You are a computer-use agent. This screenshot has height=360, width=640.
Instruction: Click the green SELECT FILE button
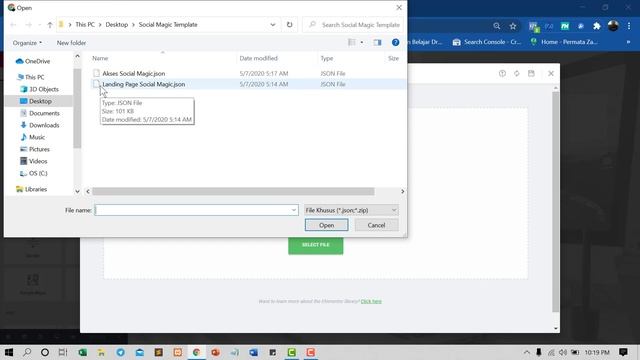pyautogui.click(x=316, y=245)
